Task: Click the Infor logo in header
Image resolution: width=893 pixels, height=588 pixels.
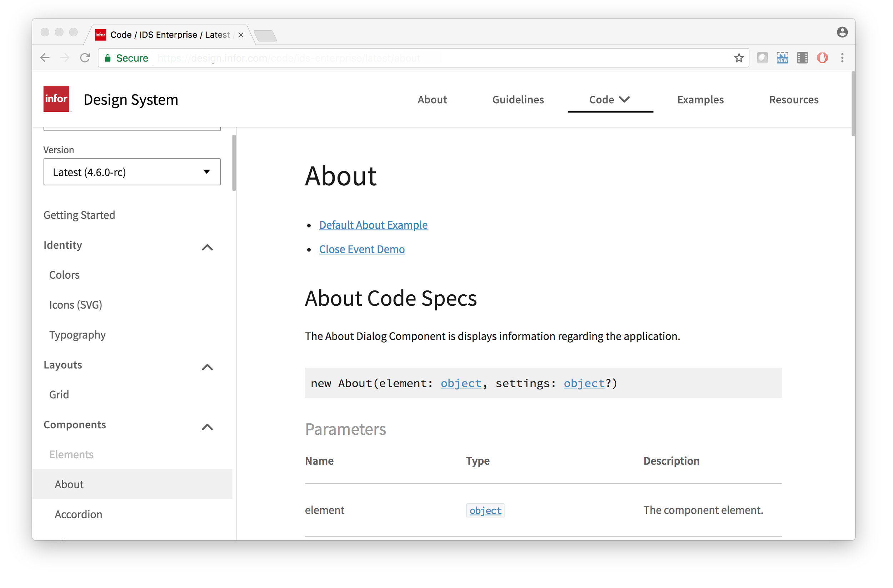Action: click(57, 99)
